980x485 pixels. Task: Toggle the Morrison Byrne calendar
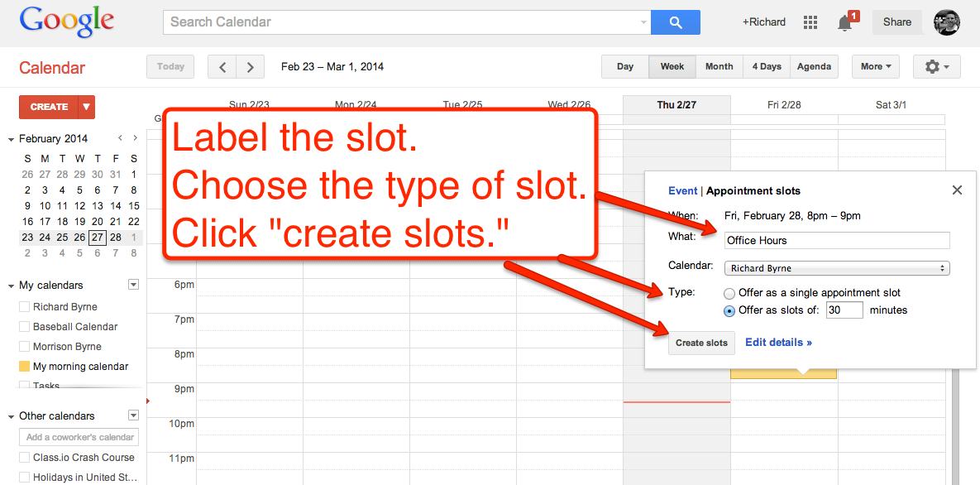tap(24, 347)
